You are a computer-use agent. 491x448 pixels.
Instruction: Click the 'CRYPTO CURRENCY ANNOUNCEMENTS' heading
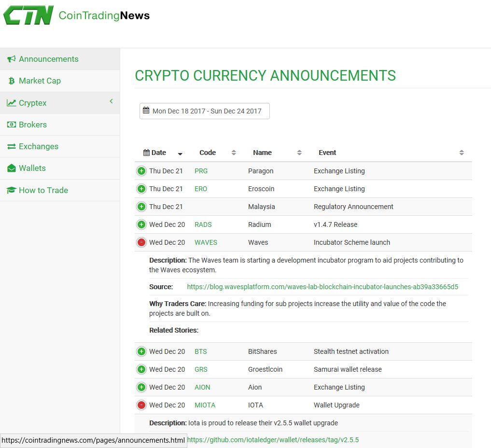tap(265, 75)
